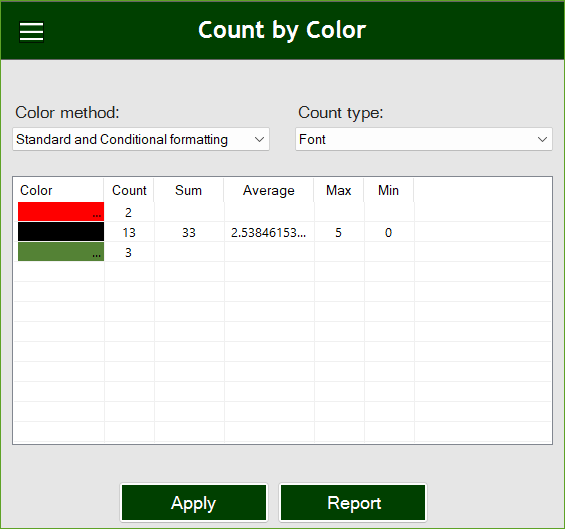Open the Standard and Conditional formatting combo box

coord(141,139)
